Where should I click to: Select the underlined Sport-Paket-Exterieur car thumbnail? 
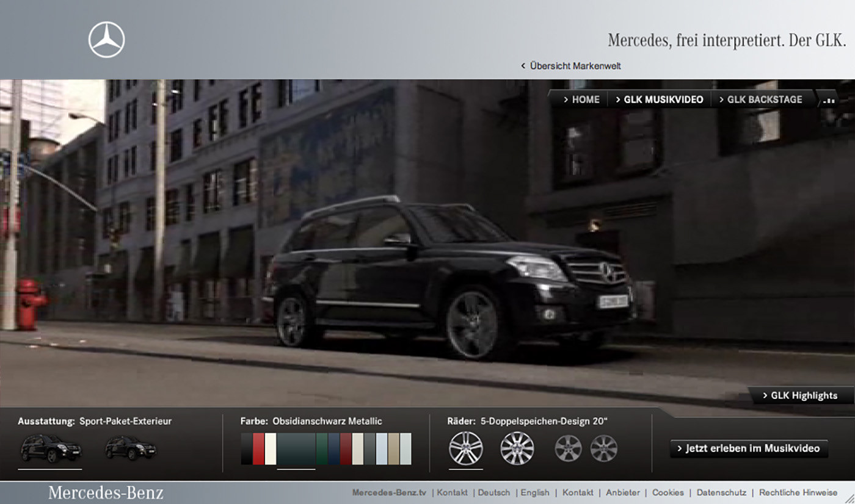[x=50, y=448]
